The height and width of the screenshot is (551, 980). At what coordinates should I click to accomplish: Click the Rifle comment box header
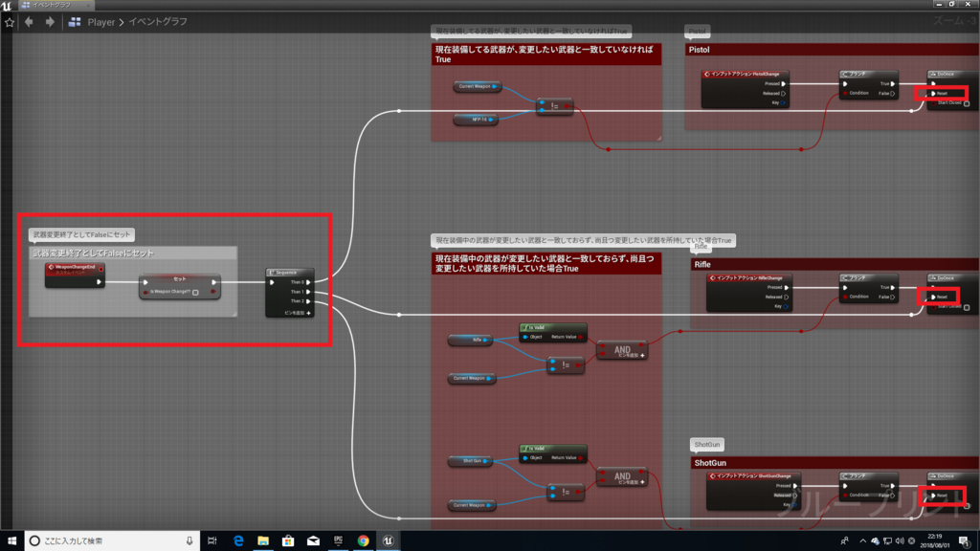point(835,264)
